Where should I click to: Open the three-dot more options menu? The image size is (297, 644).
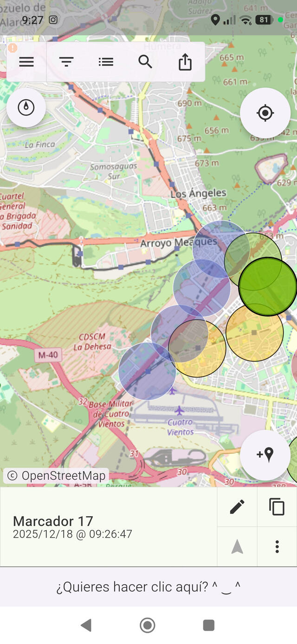coord(277,547)
